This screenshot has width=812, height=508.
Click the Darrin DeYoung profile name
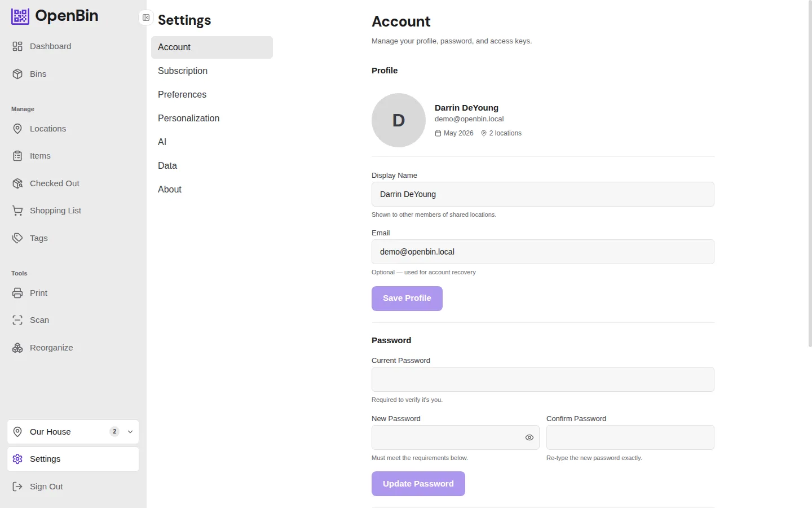click(x=466, y=108)
